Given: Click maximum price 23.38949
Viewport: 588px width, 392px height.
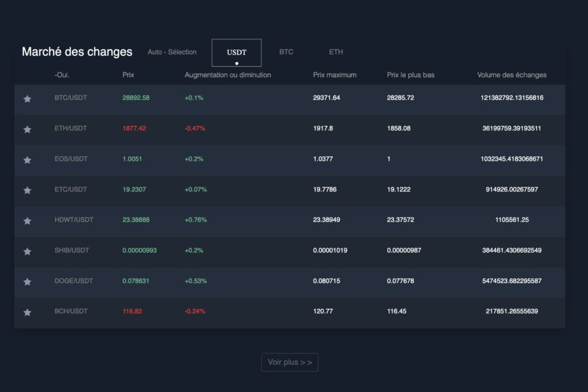Looking at the screenshot, I should pyautogui.click(x=327, y=220).
